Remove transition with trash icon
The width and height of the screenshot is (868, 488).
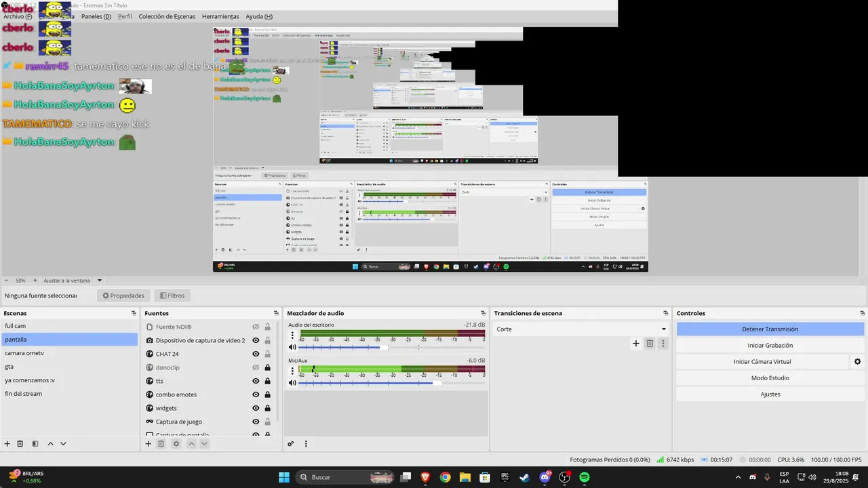(x=650, y=344)
